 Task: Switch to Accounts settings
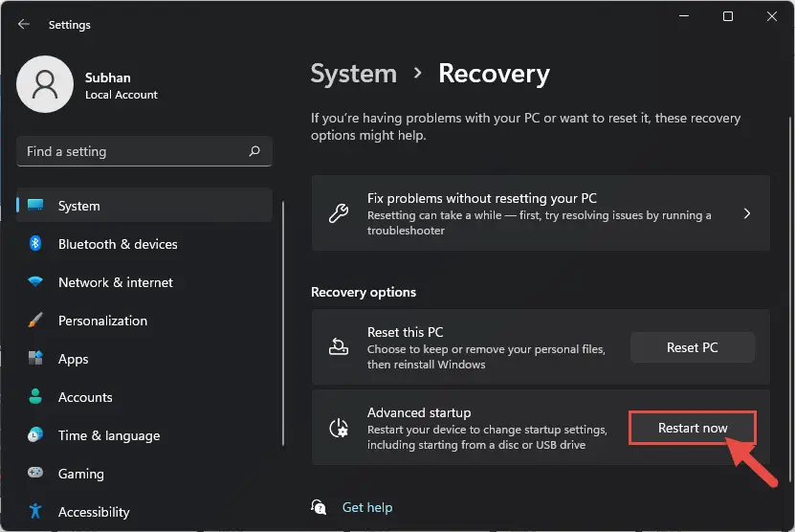point(144,397)
